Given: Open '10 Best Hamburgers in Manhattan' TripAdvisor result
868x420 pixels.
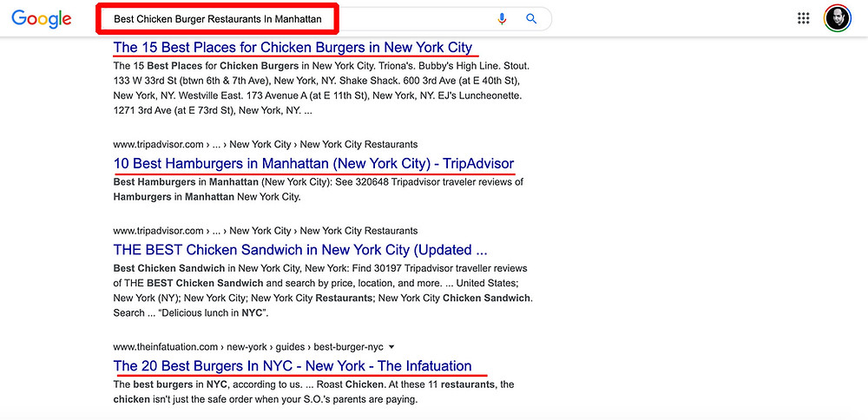Looking at the screenshot, I should 314,164.
